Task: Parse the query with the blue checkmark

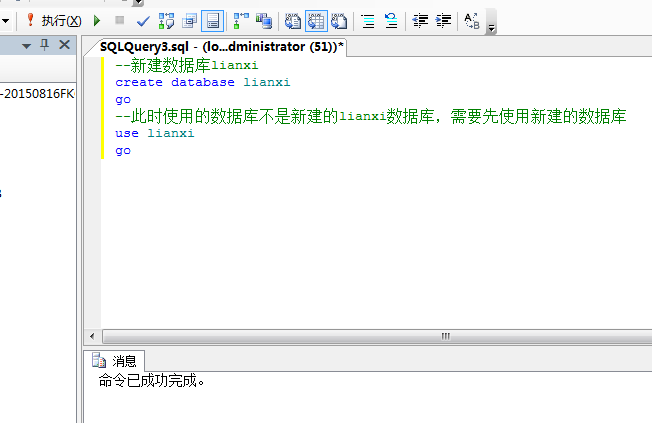Action: (x=143, y=21)
